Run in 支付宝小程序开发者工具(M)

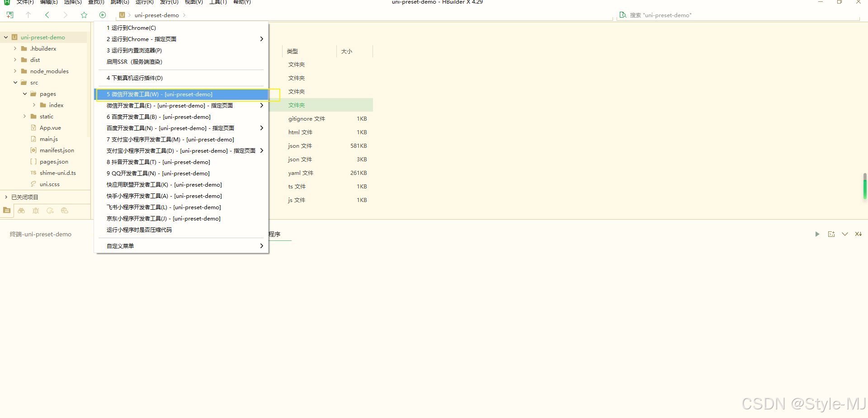point(181,140)
